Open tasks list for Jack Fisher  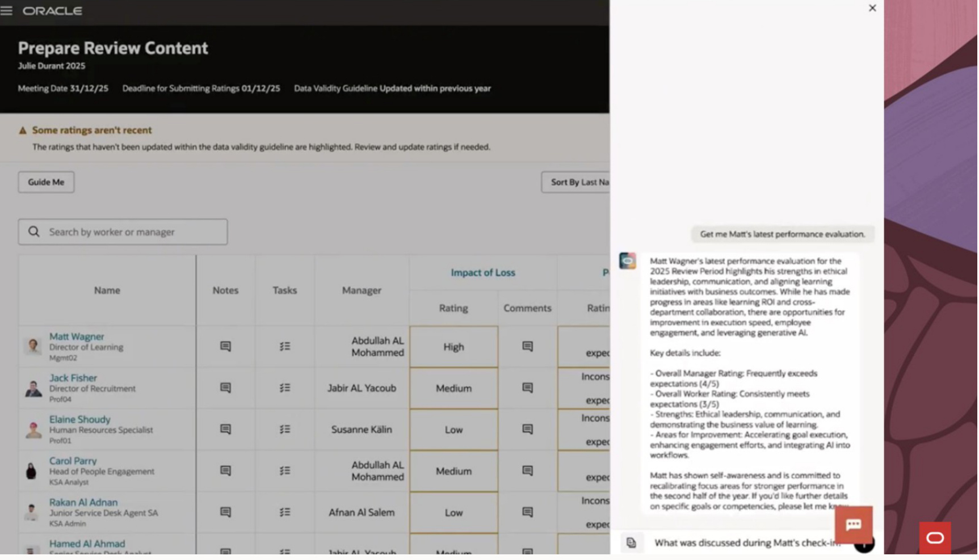point(284,388)
